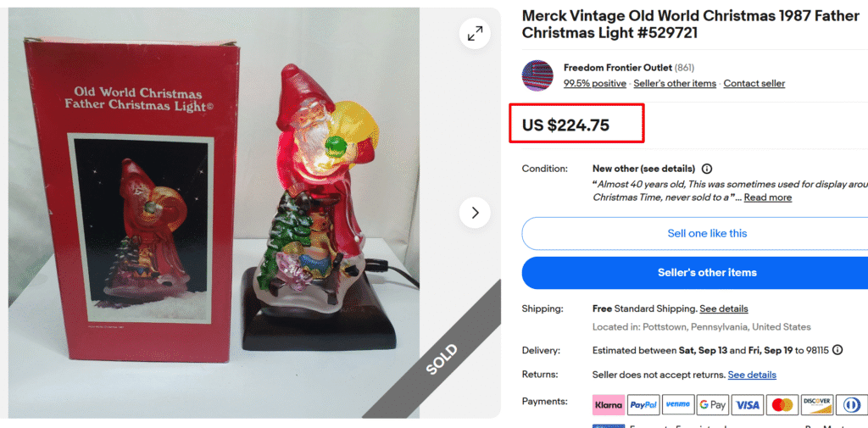The height and width of the screenshot is (428, 868).
Task: Open returns See details link
Action: 752,375
